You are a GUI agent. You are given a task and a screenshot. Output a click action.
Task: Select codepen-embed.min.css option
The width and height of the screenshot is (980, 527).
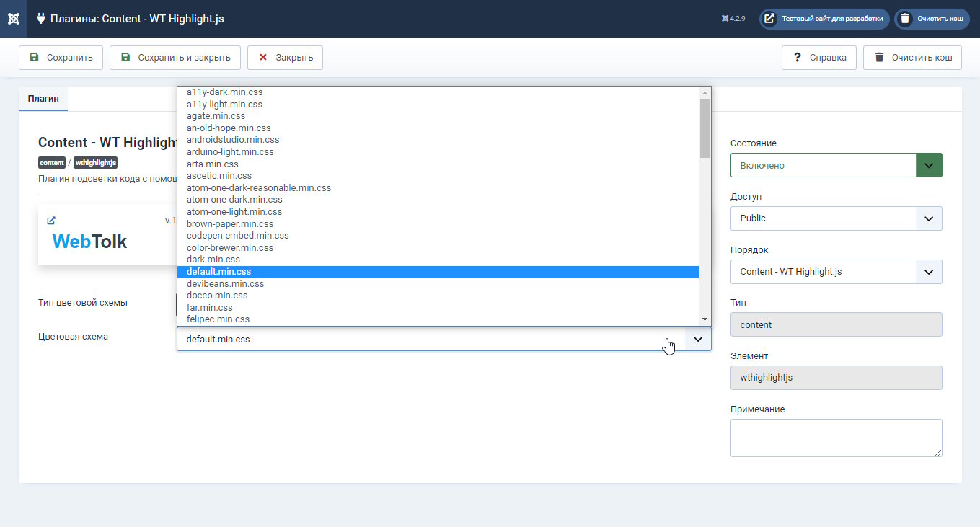tap(438, 236)
